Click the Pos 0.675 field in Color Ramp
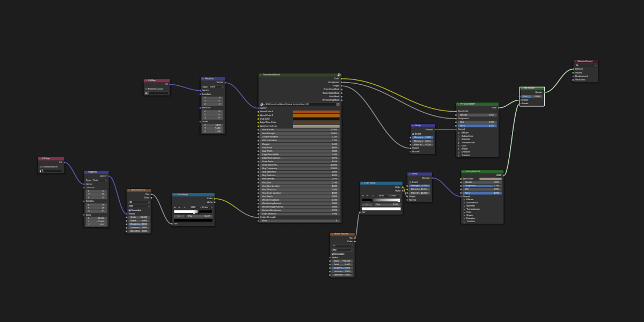This screenshot has height=322, width=644. [x=387, y=204]
